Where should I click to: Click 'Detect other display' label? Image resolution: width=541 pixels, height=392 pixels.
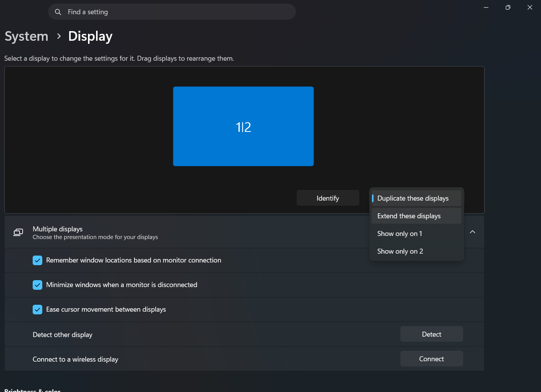click(x=63, y=335)
